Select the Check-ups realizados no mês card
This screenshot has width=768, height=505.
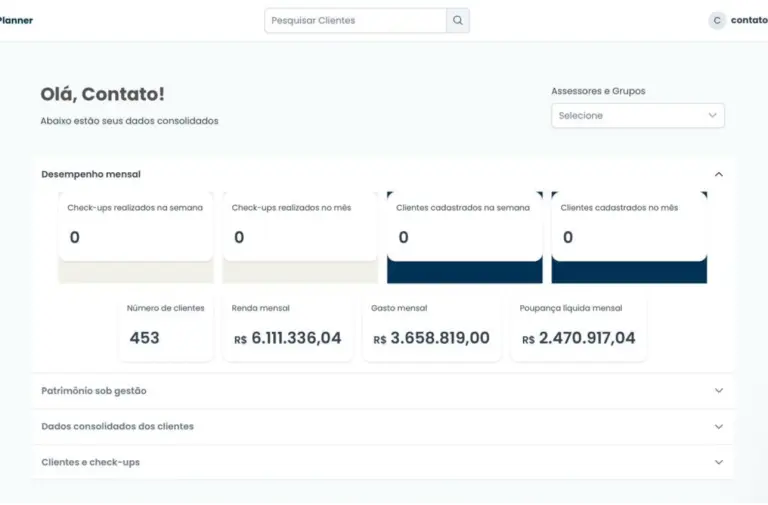coord(300,227)
